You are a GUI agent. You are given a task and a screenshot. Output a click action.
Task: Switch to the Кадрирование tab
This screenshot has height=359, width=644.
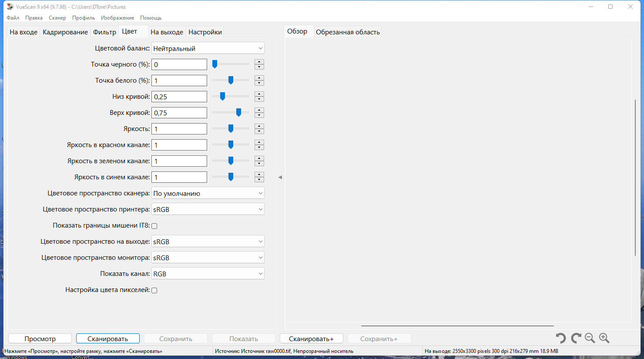tap(65, 32)
